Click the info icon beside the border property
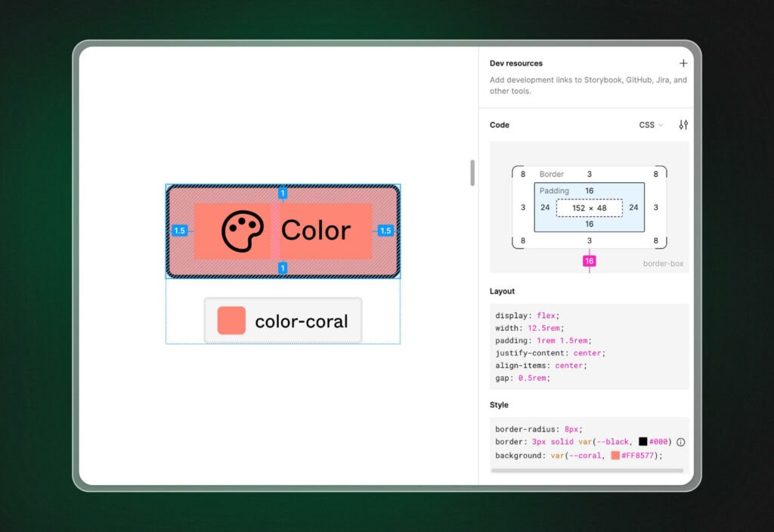Screen dimensions: 774x532 (x=681, y=441)
